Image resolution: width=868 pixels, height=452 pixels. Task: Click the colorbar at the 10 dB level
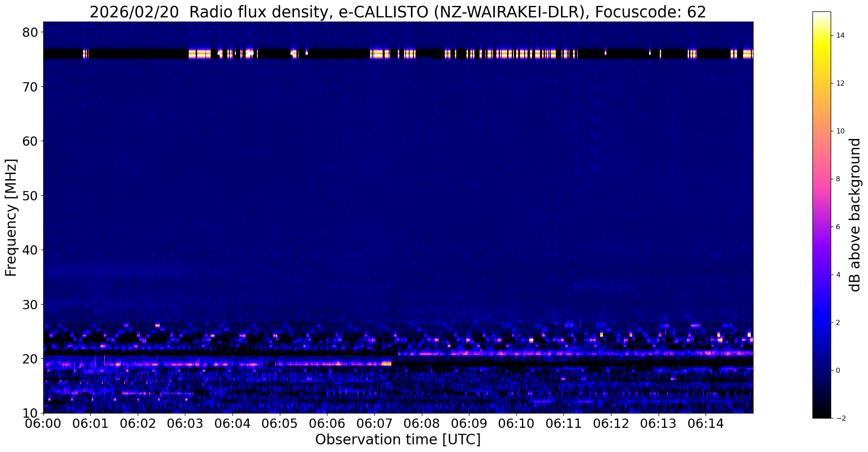tap(821, 131)
